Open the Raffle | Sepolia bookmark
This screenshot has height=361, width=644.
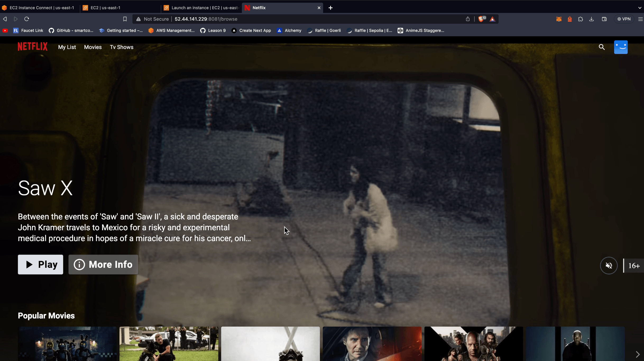(x=369, y=30)
